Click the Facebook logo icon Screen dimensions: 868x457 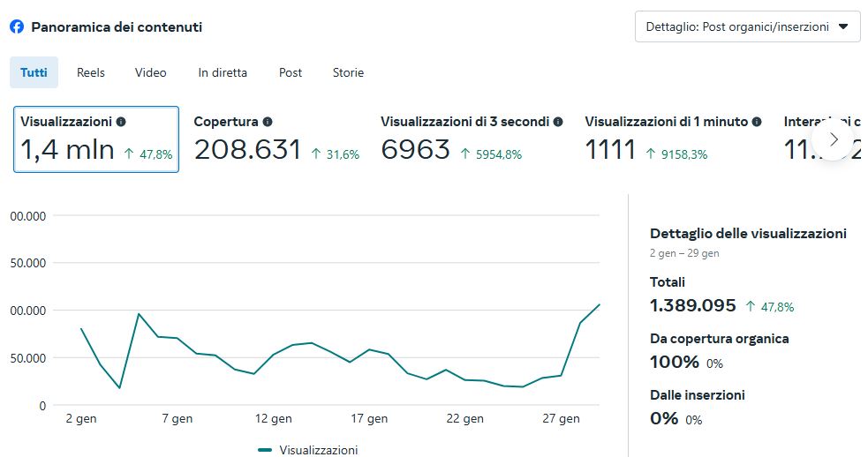pyautogui.click(x=17, y=26)
